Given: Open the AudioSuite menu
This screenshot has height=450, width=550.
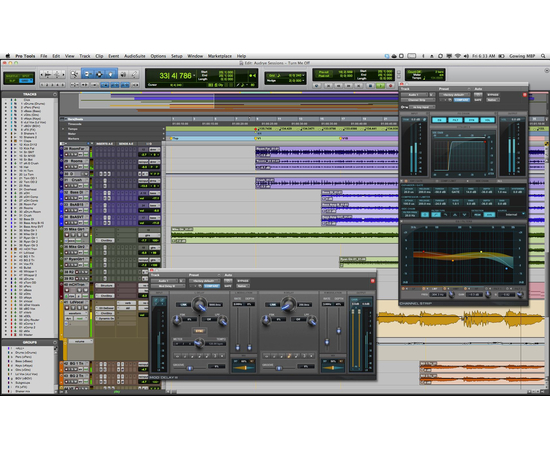Looking at the screenshot, I should click(135, 56).
